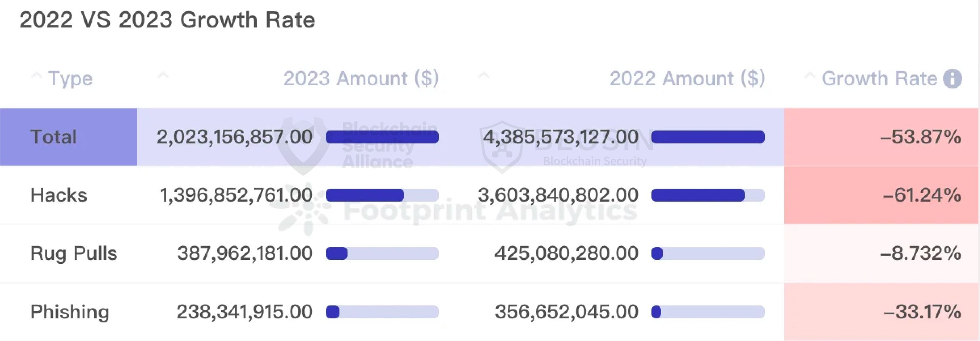
Task: Click the Total 2023 amount progress bar
Action: (x=382, y=137)
